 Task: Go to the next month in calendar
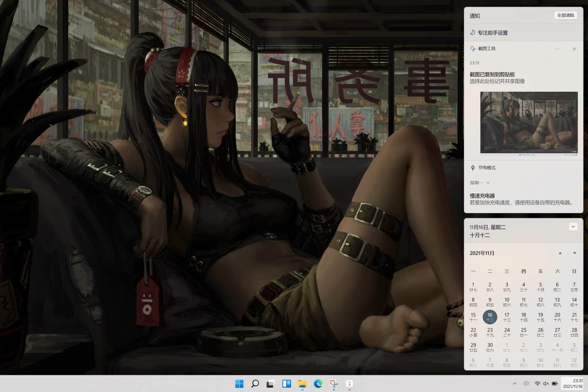click(x=575, y=253)
